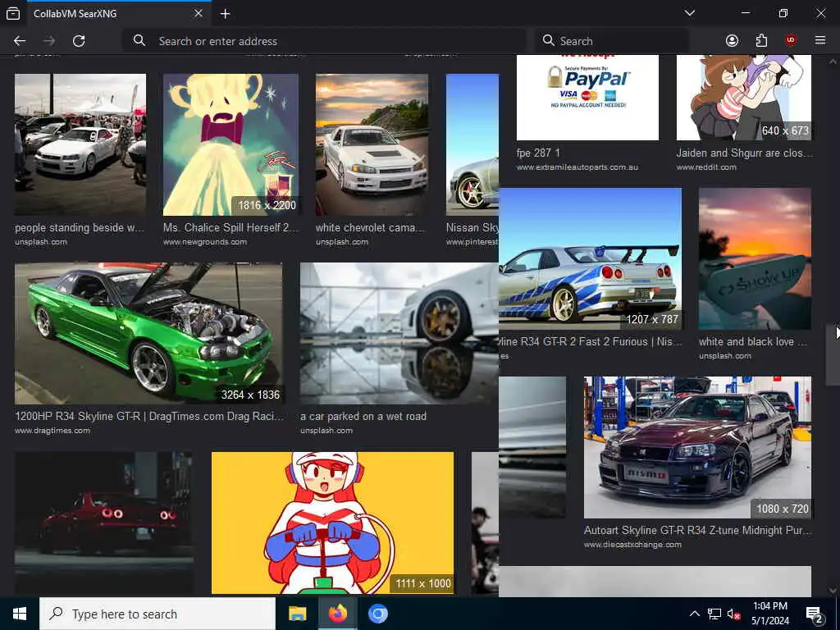
Task: Open the Firefox account menu
Action: click(732, 41)
